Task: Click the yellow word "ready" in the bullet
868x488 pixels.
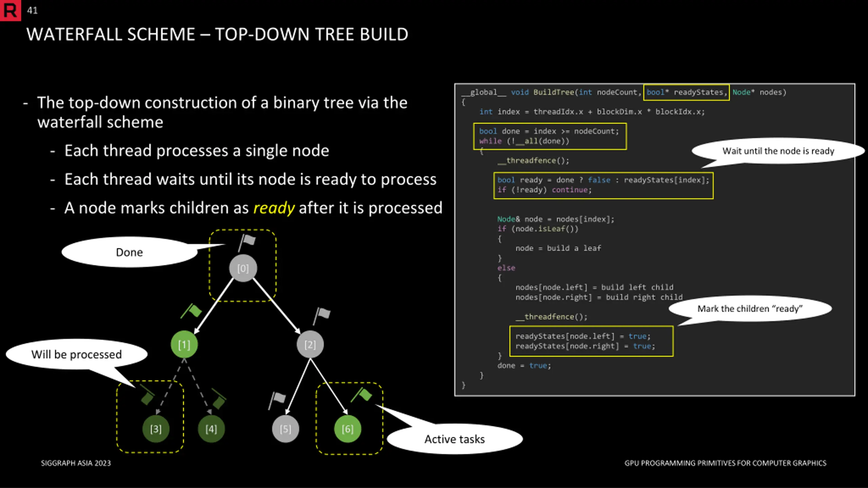Action: [274, 208]
